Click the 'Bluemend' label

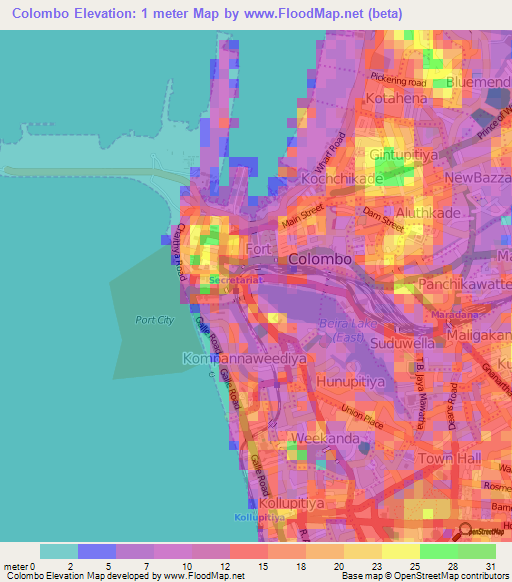(479, 82)
